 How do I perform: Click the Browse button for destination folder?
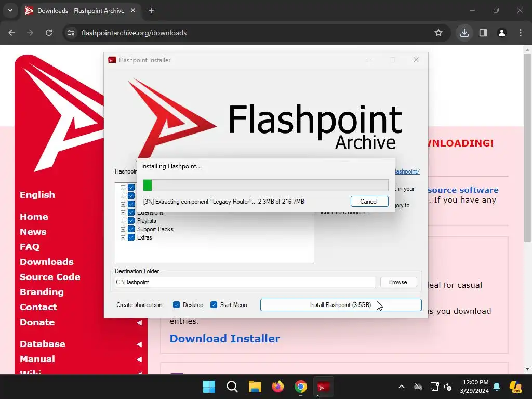(x=398, y=282)
